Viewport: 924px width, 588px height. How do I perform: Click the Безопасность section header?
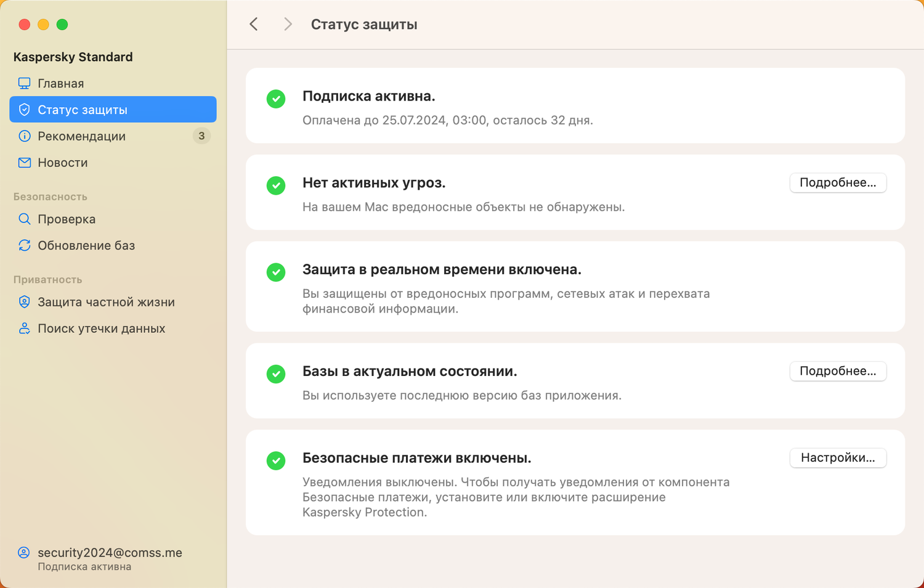click(51, 197)
